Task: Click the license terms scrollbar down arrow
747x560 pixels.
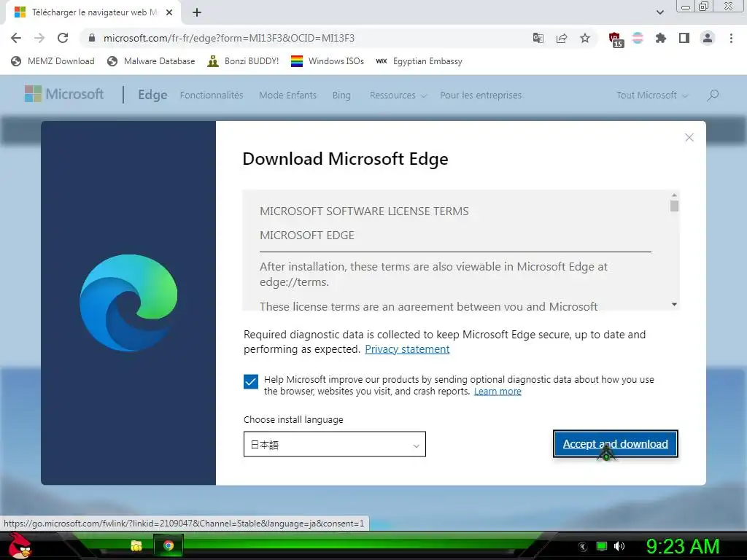Action: pos(674,304)
